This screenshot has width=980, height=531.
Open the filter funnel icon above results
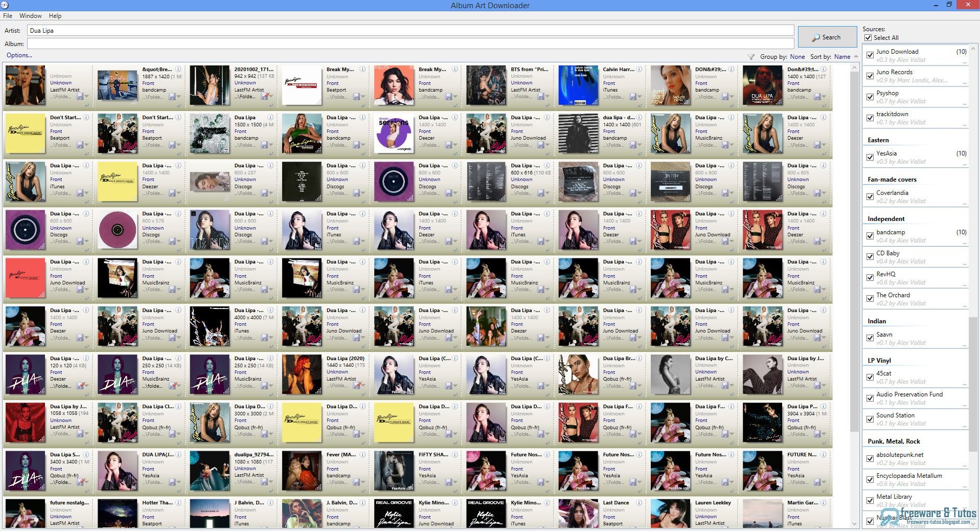click(x=752, y=57)
